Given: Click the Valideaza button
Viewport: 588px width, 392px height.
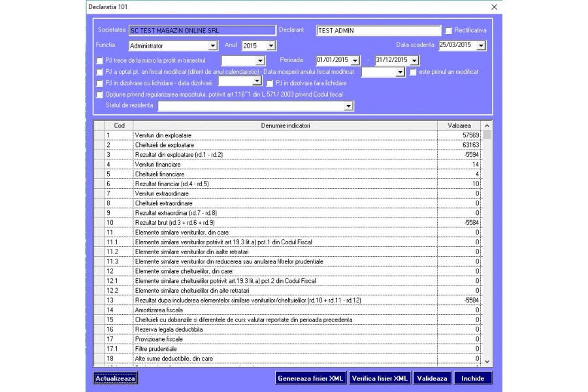Looking at the screenshot, I should point(432,378).
